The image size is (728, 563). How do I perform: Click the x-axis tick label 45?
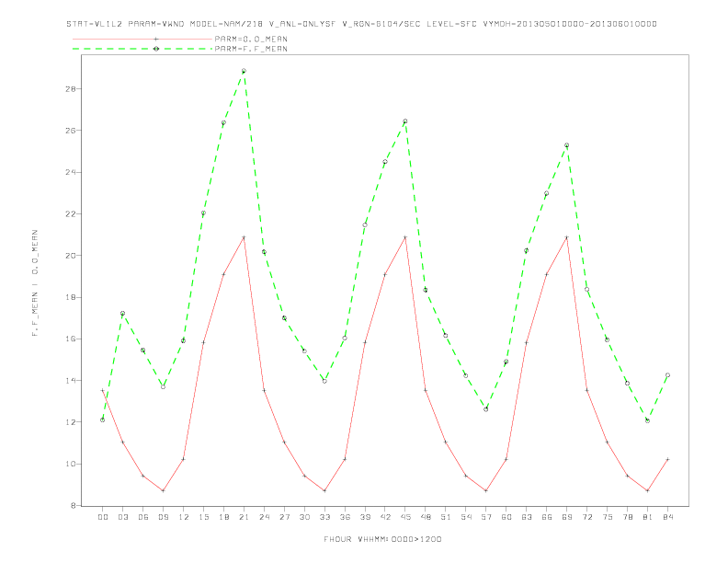coord(405,517)
